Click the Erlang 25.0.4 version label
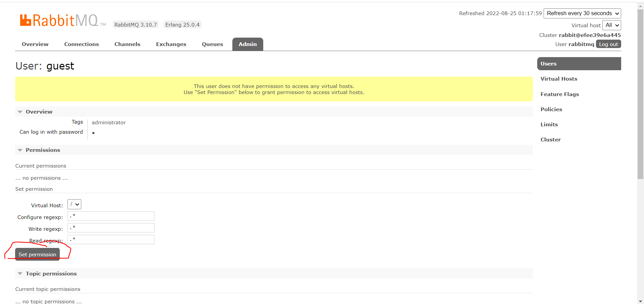The width and height of the screenshot is (644, 304). 182,25
